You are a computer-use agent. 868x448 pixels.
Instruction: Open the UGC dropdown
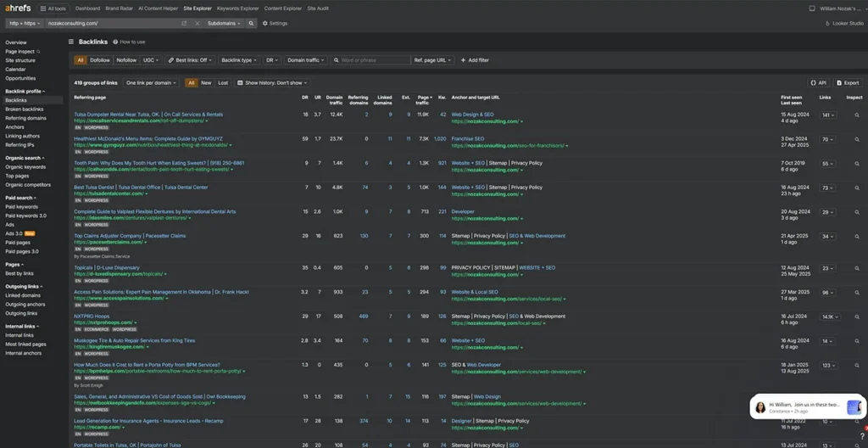[x=151, y=60]
